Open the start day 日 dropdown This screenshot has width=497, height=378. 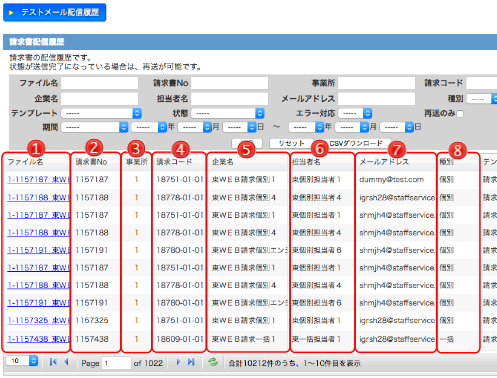[x=239, y=127]
